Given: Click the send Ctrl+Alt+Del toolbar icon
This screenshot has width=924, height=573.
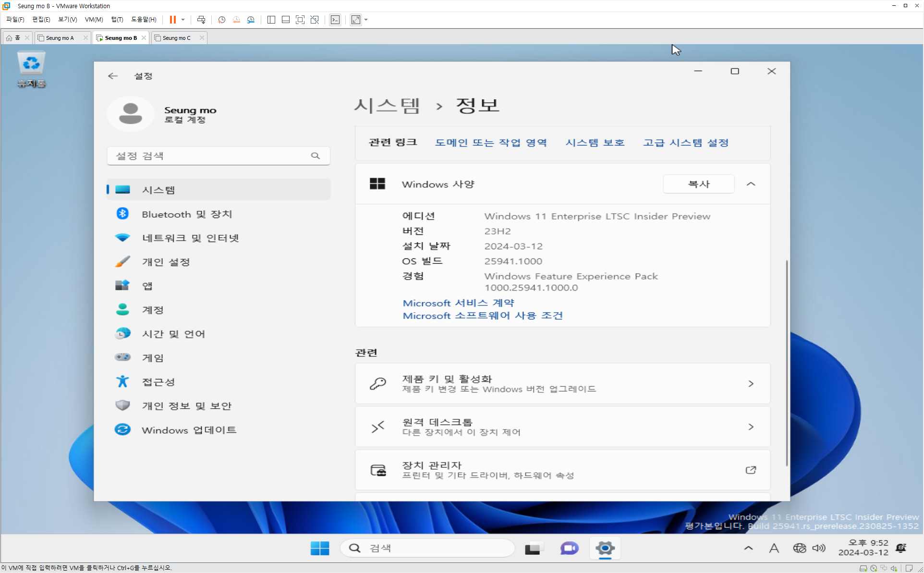Looking at the screenshot, I should [x=201, y=20].
